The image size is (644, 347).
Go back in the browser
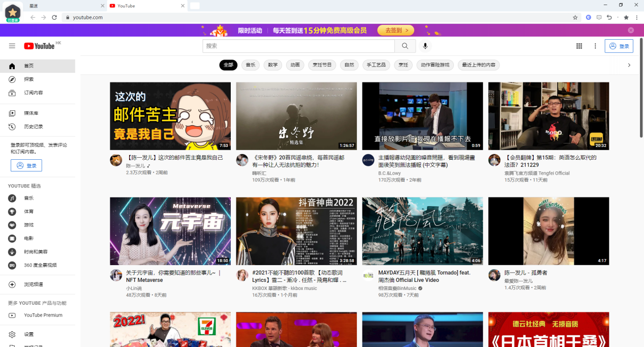(x=33, y=17)
